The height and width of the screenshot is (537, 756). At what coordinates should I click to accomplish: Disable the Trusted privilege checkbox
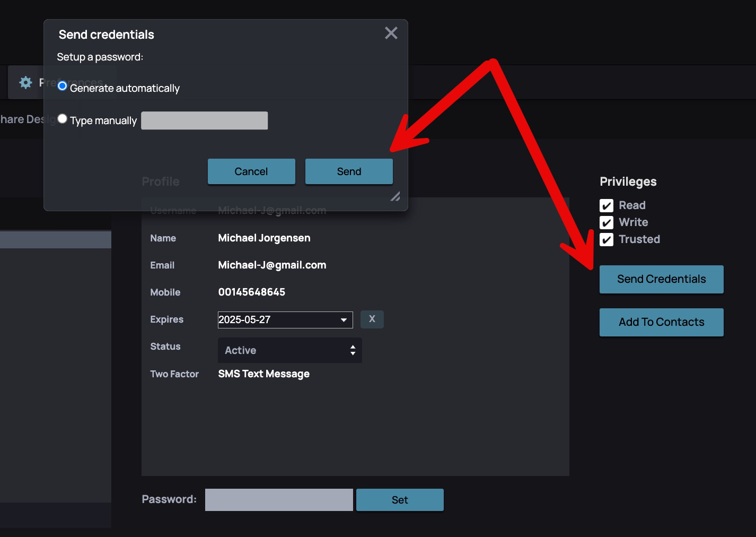coord(606,239)
